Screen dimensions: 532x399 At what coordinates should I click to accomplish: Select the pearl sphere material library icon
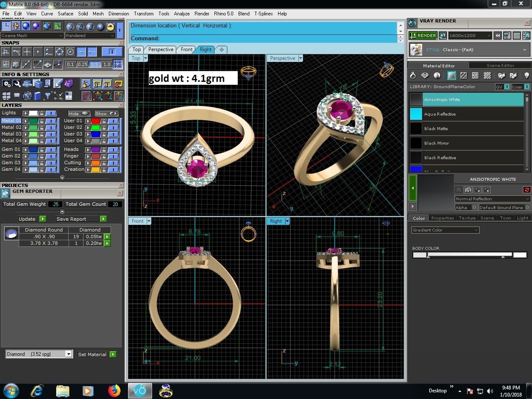[x=437, y=76]
